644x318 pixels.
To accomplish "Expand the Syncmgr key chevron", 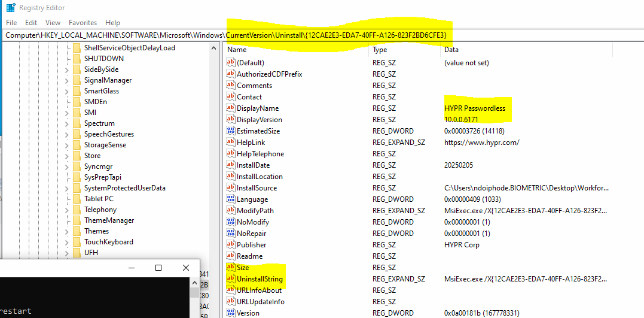I will (x=66, y=166).
